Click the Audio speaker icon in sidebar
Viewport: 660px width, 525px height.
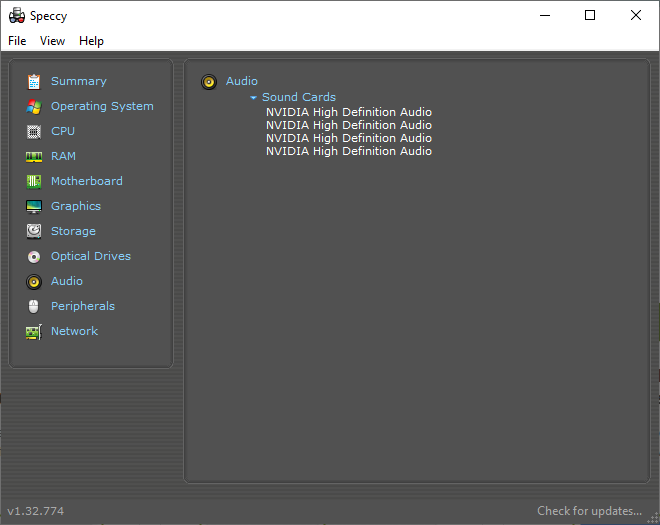[x=34, y=282]
